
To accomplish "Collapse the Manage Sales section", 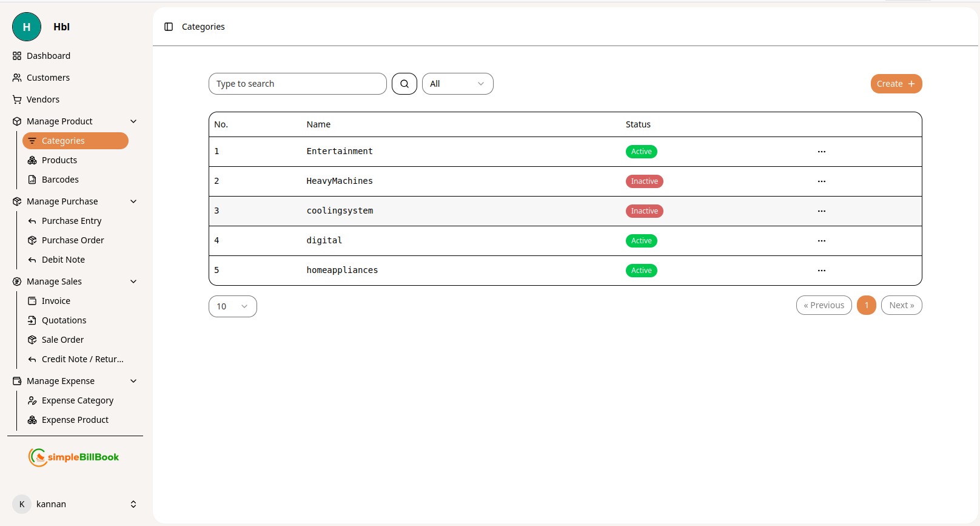I will click(133, 282).
